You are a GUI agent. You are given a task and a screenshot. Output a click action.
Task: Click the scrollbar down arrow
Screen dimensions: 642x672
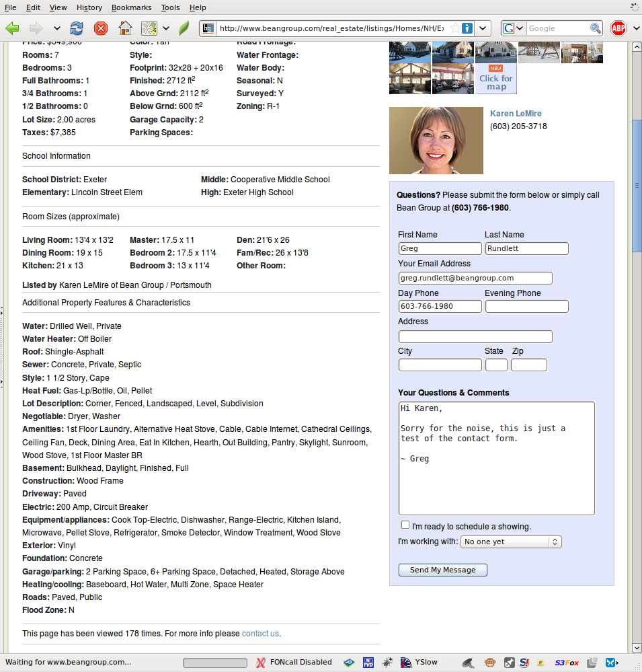[637, 648]
